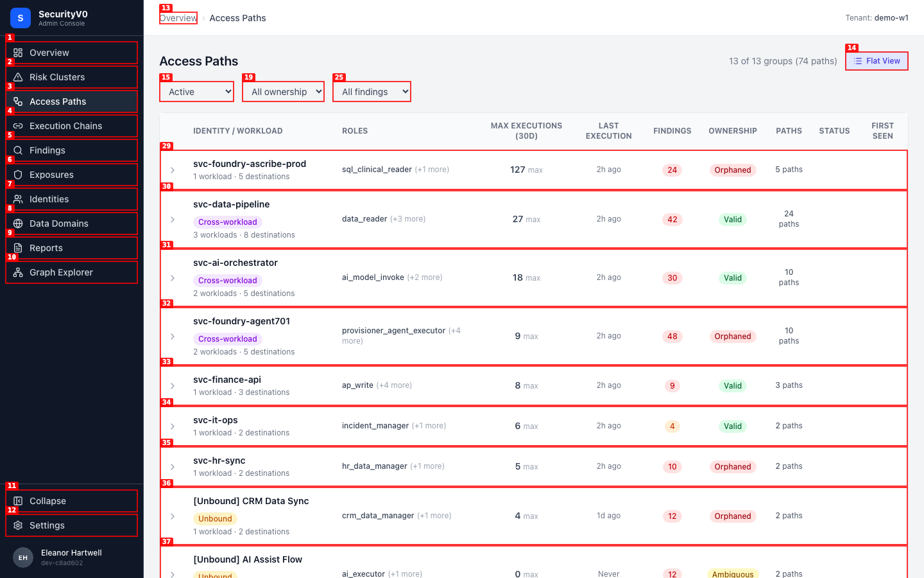This screenshot has height=578, width=924.
Task: Open the All ownership filter dropdown
Action: coord(283,92)
